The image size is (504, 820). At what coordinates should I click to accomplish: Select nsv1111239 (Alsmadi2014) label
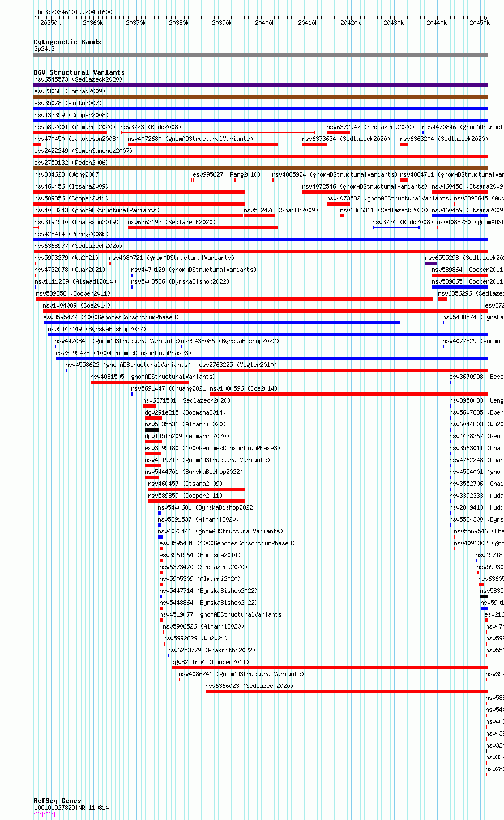coord(75,281)
